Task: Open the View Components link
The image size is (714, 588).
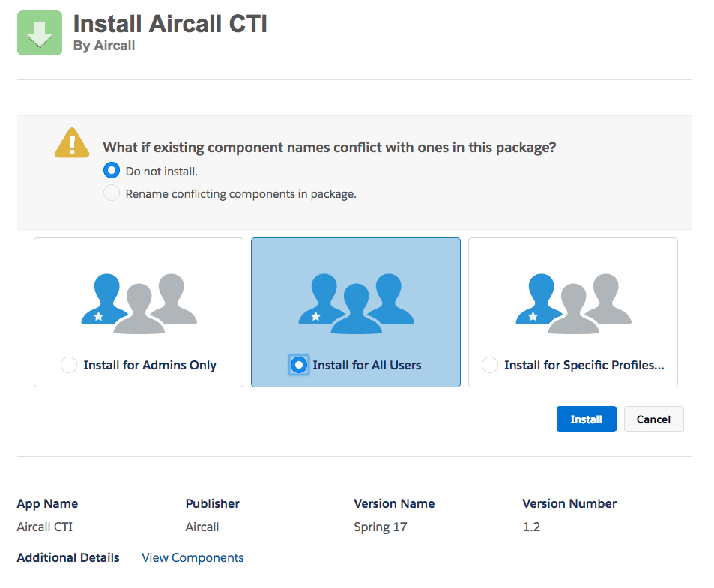Action: [193, 557]
